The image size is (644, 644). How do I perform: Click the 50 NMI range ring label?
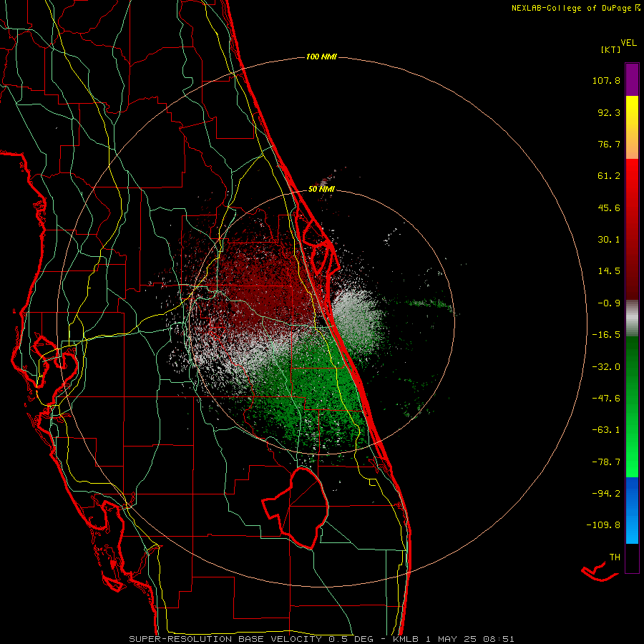point(321,190)
